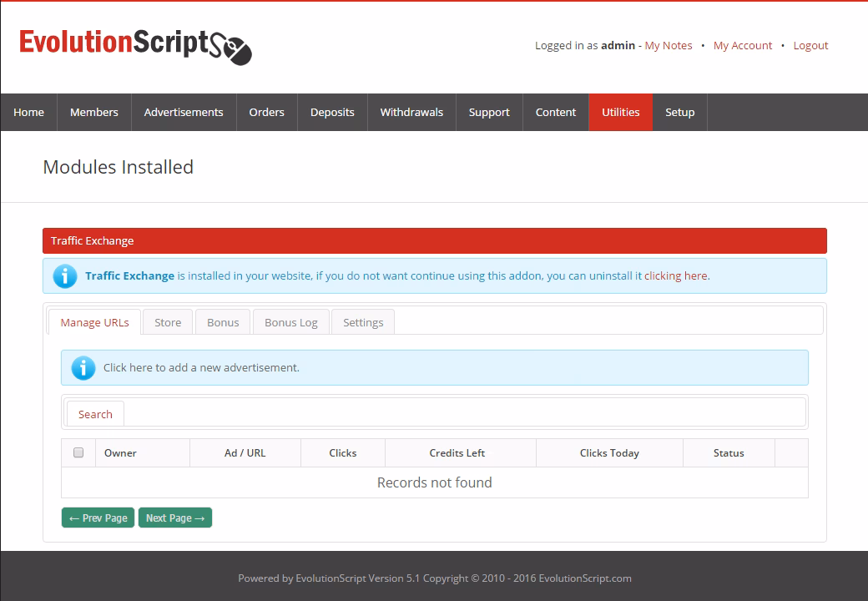The image size is (868, 601).
Task: Click the Powered by EvolutionScript footer text
Action: pyautogui.click(x=435, y=578)
